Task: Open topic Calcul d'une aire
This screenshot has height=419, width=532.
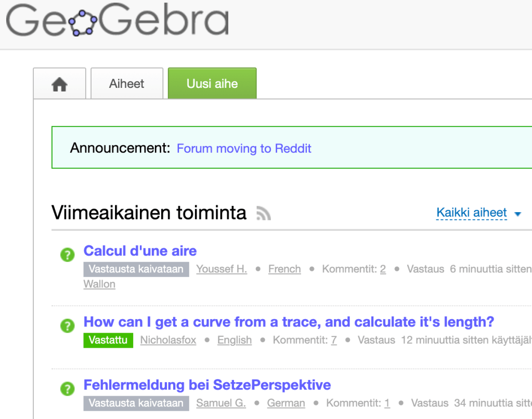Action: pos(140,251)
